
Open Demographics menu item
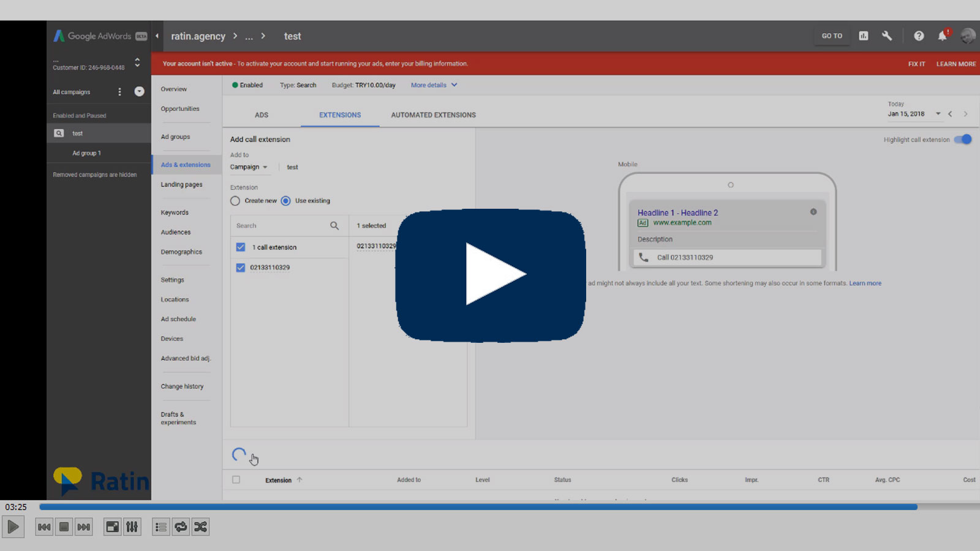point(181,252)
